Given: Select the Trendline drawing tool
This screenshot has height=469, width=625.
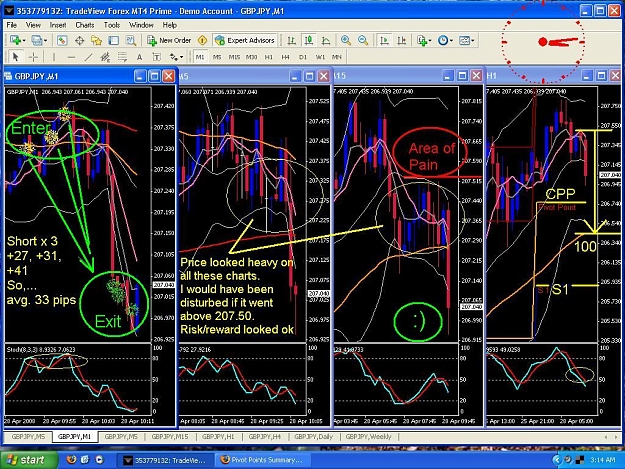Looking at the screenshot, I should pyautogui.click(x=88, y=57).
